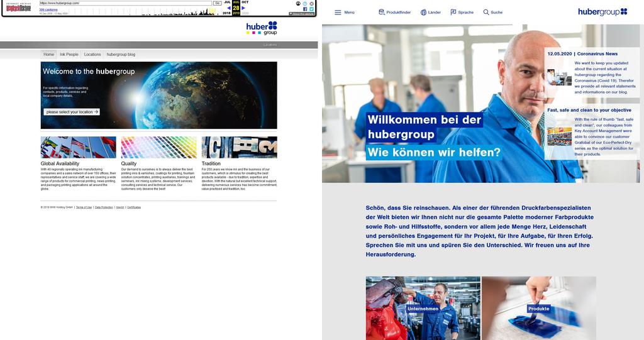Open Terms of Use footer link
644x340 pixels.
tap(84, 207)
